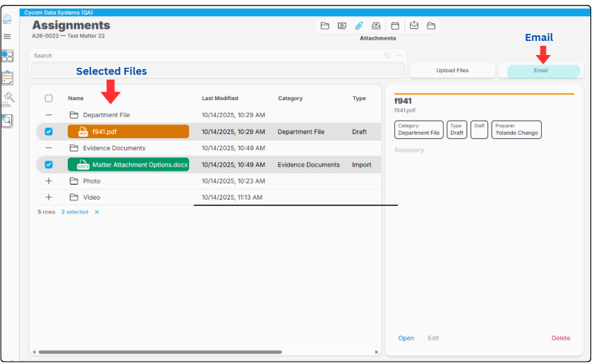Open the hamburger menu in the sidebar
The image size is (594, 364).
tap(7, 37)
